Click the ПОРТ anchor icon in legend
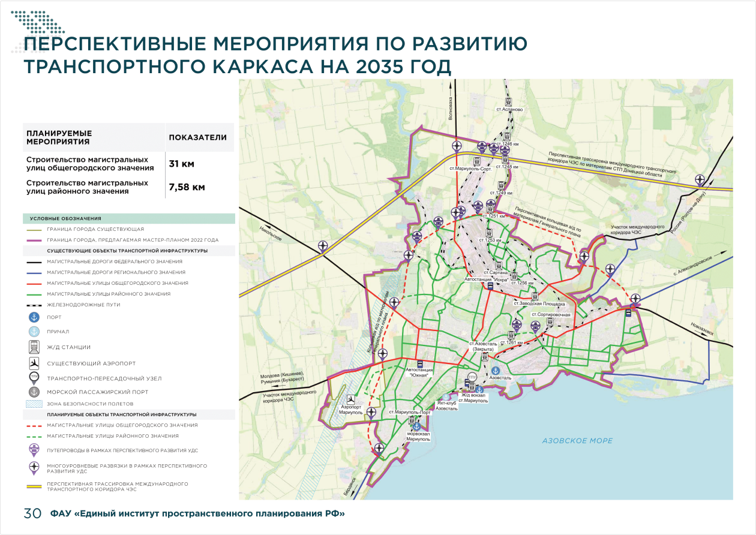This screenshot has width=756, height=535. coord(35,317)
